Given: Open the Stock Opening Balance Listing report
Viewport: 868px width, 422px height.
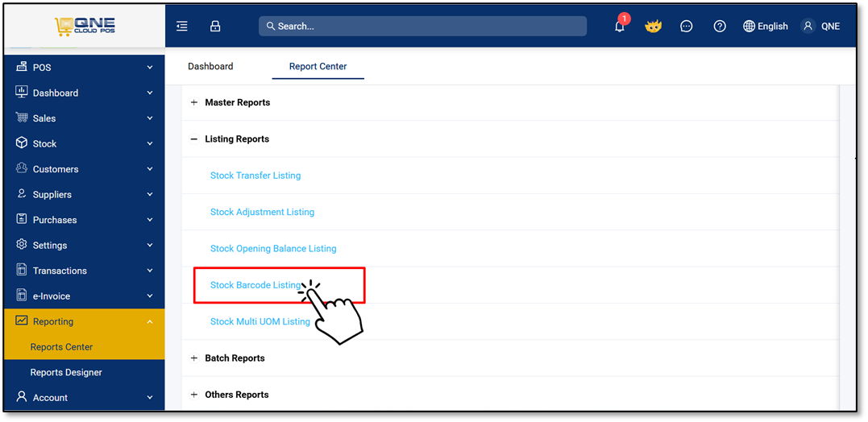Looking at the screenshot, I should click(x=273, y=248).
